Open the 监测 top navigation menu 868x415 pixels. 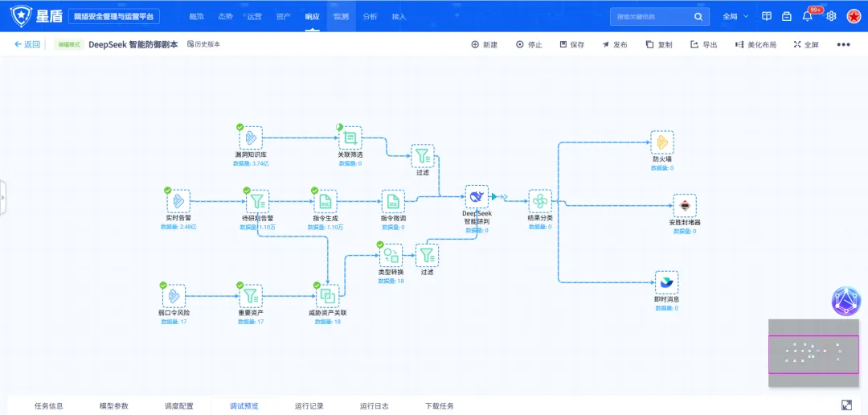click(341, 16)
